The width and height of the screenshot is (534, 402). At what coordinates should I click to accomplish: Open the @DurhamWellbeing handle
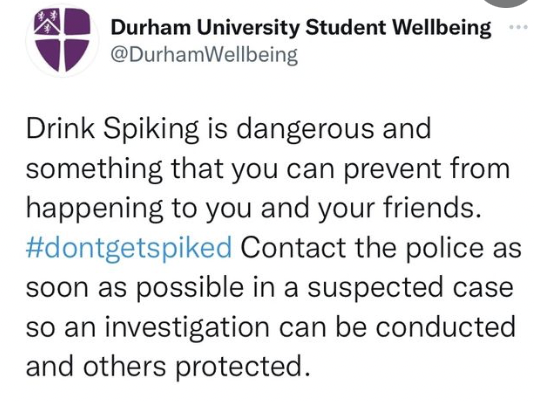point(204,55)
